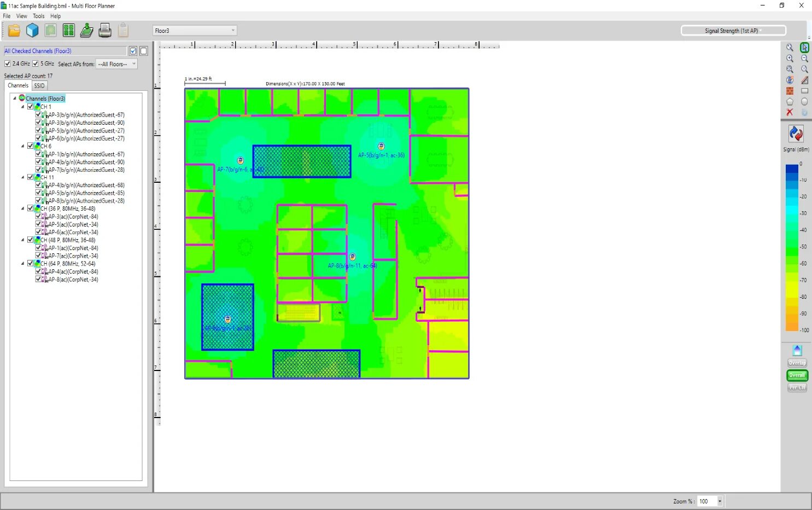
Task: Toggle the 5 GHz checkbox
Action: pyautogui.click(x=36, y=64)
